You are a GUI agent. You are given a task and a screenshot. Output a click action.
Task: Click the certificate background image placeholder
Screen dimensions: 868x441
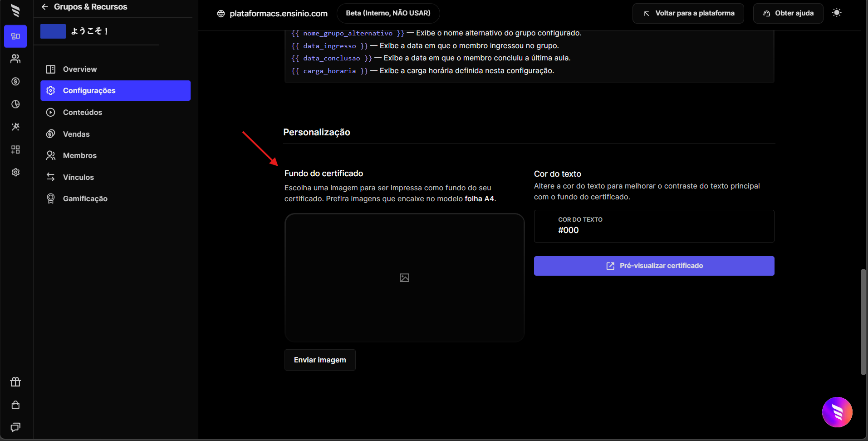404,277
